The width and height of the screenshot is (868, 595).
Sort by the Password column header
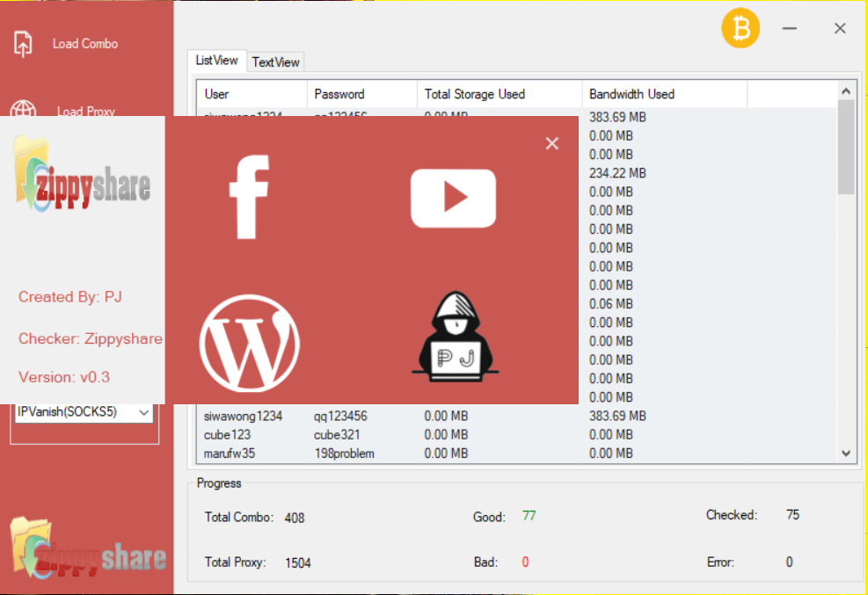tap(362, 94)
